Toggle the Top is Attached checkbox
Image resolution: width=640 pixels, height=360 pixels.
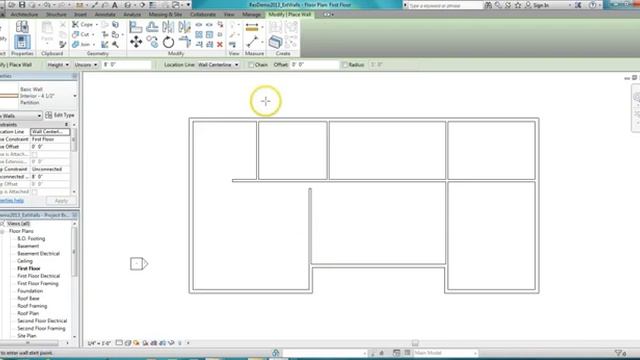(35, 191)
